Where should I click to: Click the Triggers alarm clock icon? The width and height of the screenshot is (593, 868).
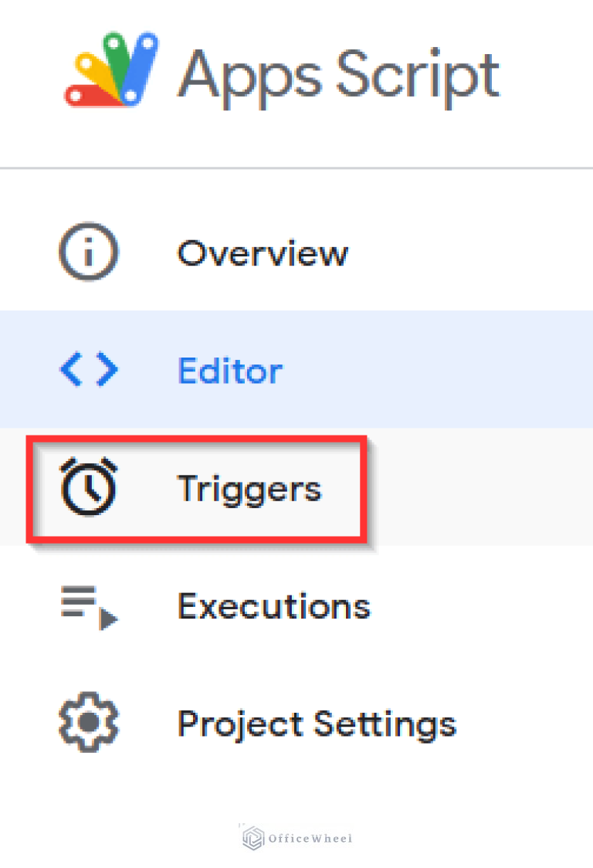click(x=88, y=487)
